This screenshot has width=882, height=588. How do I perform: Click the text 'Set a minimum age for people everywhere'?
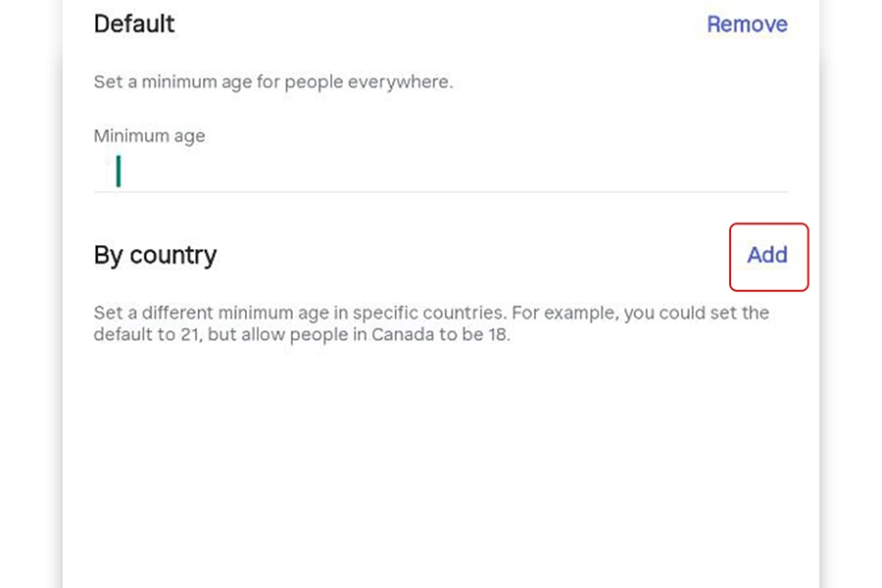[x=272, y=82]
